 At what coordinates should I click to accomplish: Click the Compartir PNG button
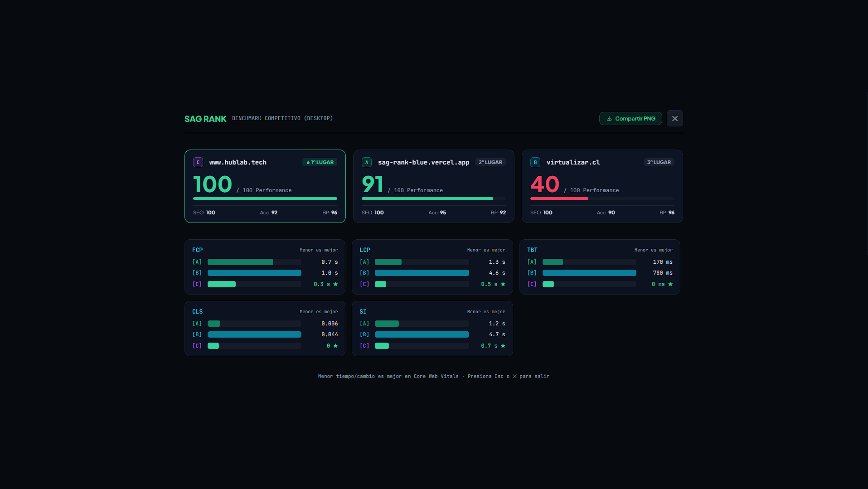[x=630, y=118]
